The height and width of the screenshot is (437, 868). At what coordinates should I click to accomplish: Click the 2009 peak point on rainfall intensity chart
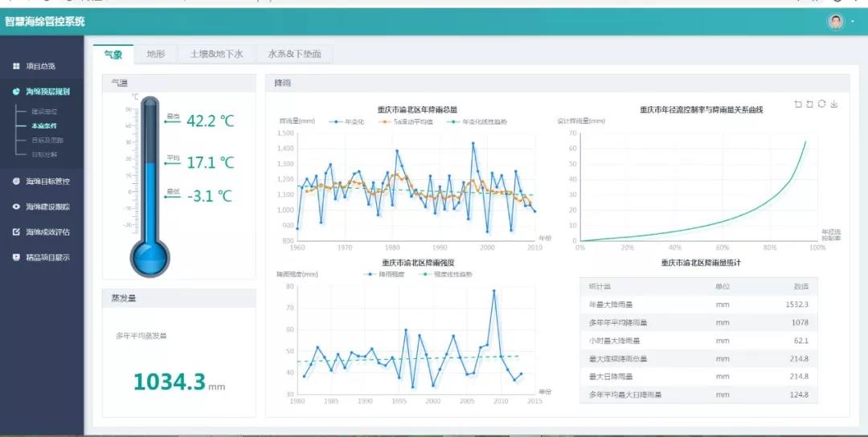click(x=493, y=291)
